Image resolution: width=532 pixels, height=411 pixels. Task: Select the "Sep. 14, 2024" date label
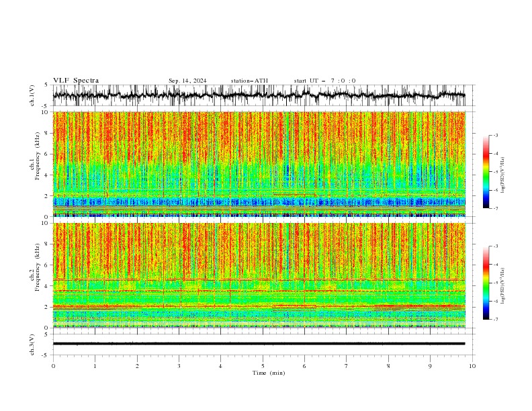click(x=187, y=81)
